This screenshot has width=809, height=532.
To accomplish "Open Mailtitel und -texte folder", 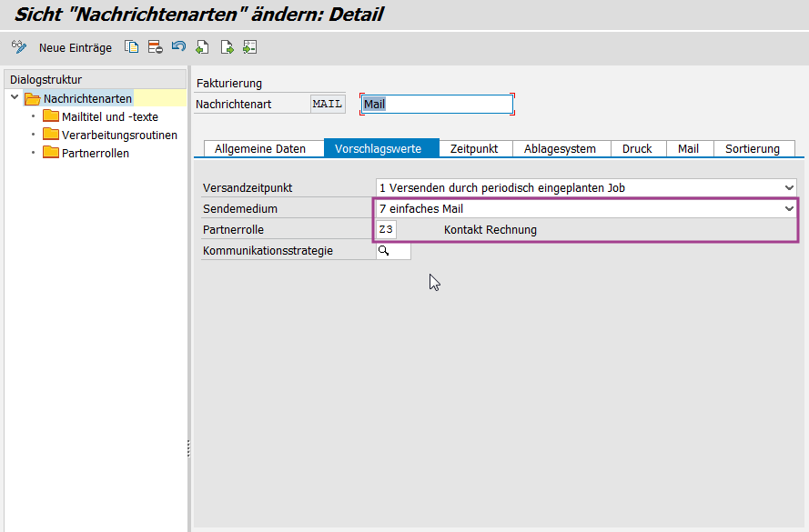I will click(109, 116).
